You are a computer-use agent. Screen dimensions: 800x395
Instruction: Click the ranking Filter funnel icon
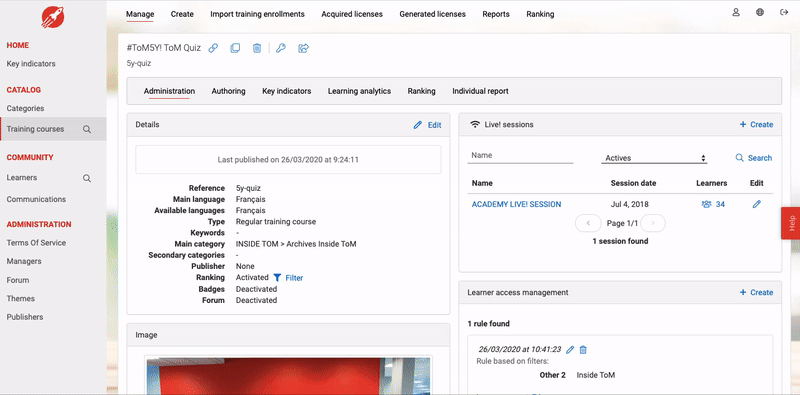[x=277, y=278]
